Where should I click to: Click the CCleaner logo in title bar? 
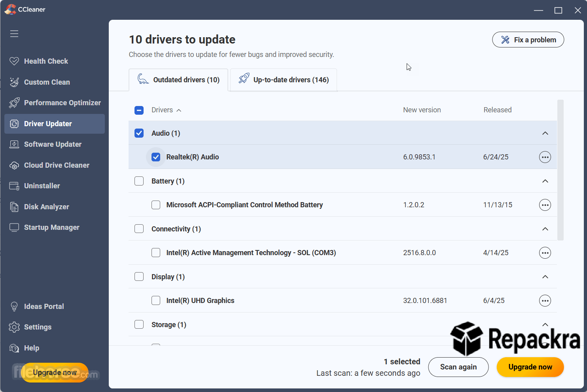tap(10, 9)
